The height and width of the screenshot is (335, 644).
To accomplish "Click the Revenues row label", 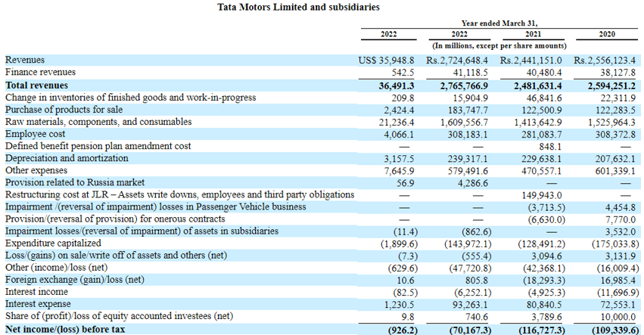I will [25, 60].
